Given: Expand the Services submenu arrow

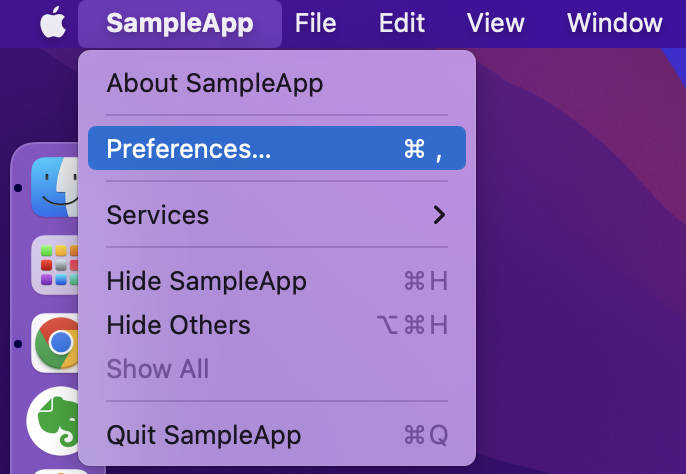Looking at the screenshot, I should 439,215.
